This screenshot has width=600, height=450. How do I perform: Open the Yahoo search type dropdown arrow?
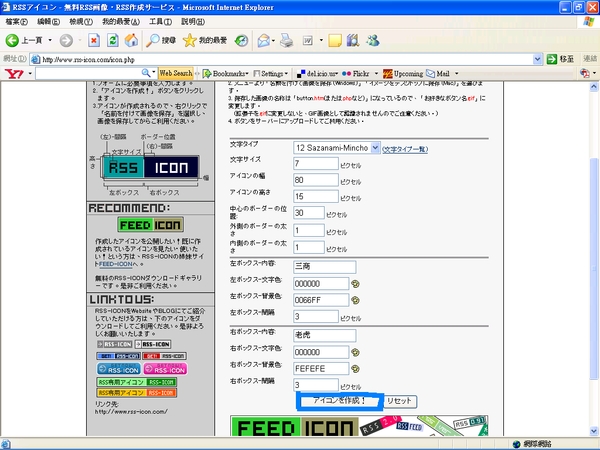(x=154, y=72)
